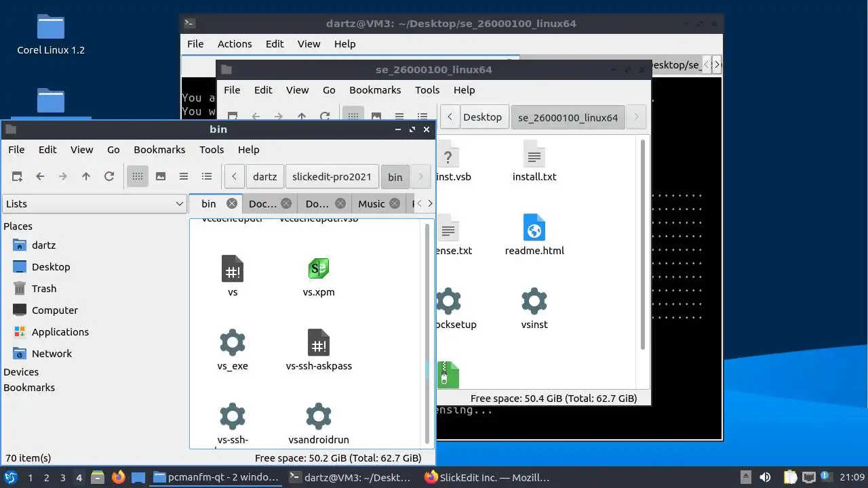Open a new tab in bin window
The image size is (868, 488).
point(17,176)
